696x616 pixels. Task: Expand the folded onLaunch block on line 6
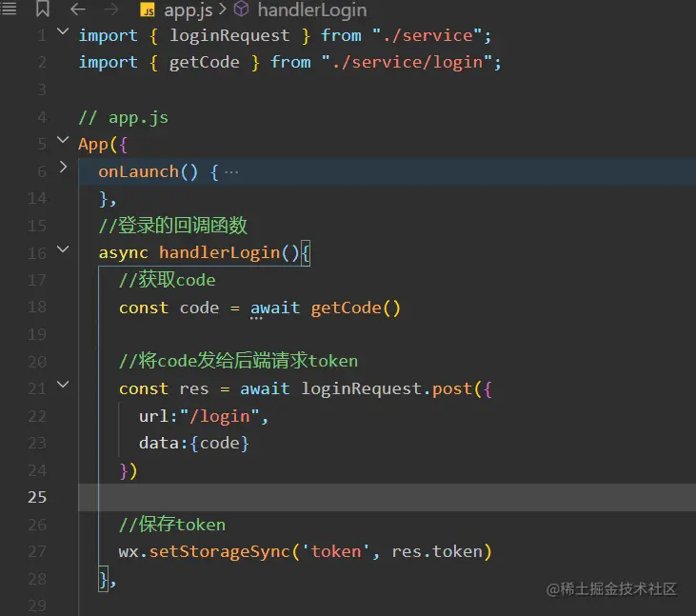point(63,168)
